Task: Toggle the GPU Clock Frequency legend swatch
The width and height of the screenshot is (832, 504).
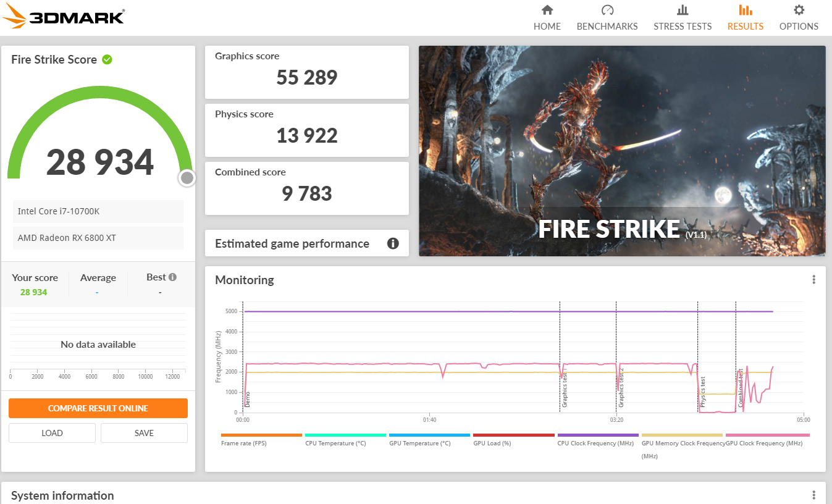Action: tap(767, 435)
